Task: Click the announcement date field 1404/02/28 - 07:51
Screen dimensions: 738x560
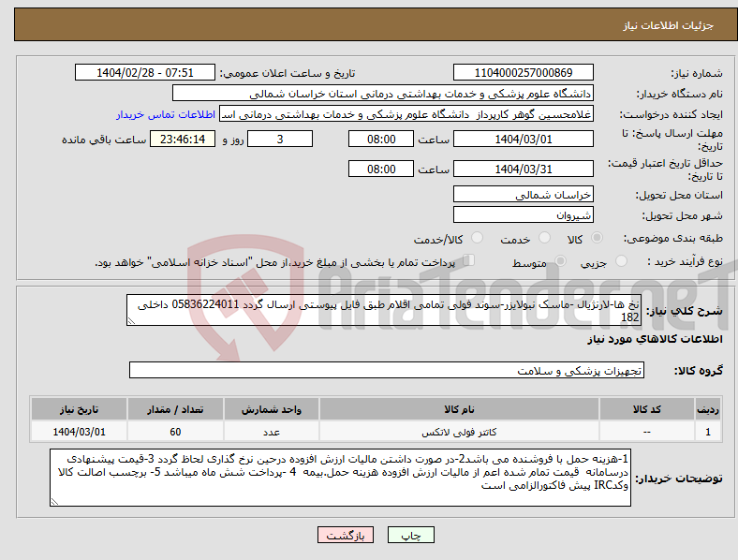Action: click(x=145, y=73)
